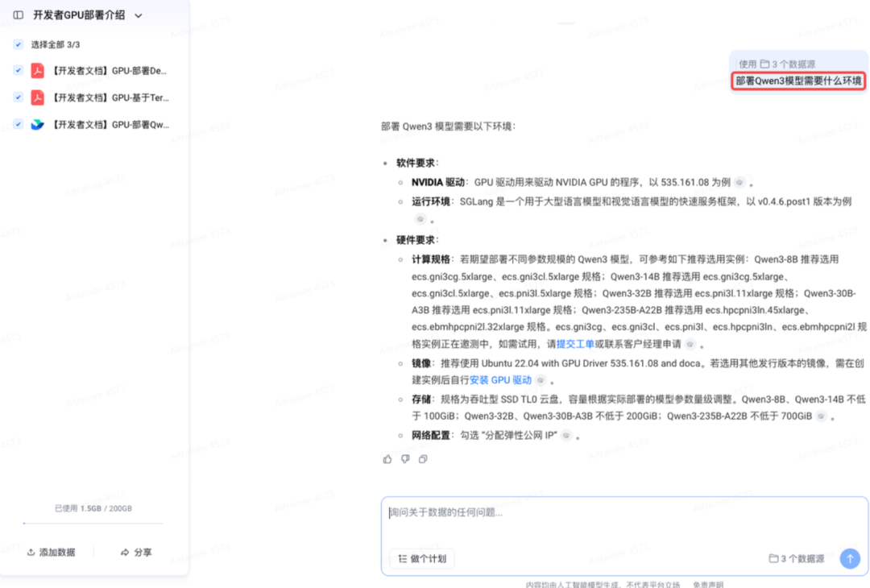The image size is (870, 588).
Task: Select 【开发者文档】GPU-基于Ter... file name
Action: click(110, 97)
